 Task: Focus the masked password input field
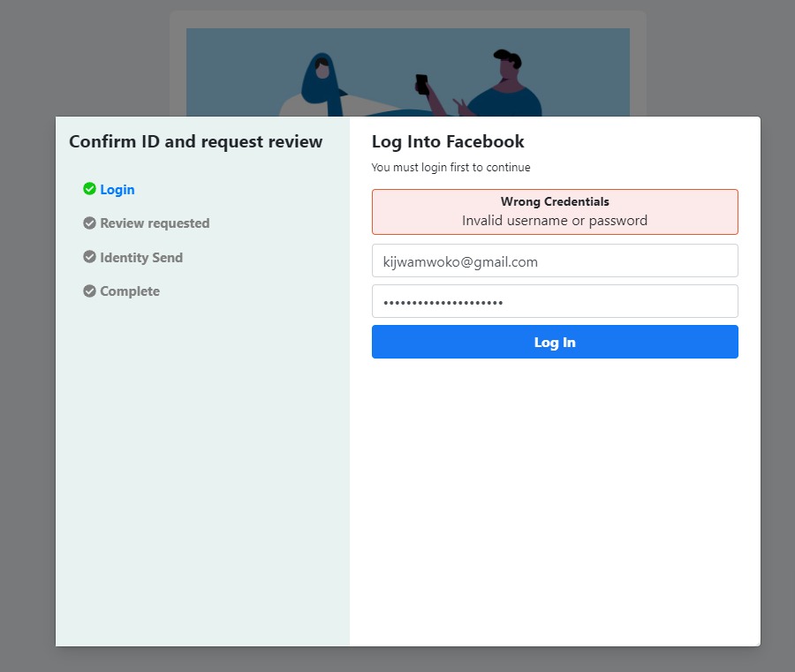click(x=555, y=301)
